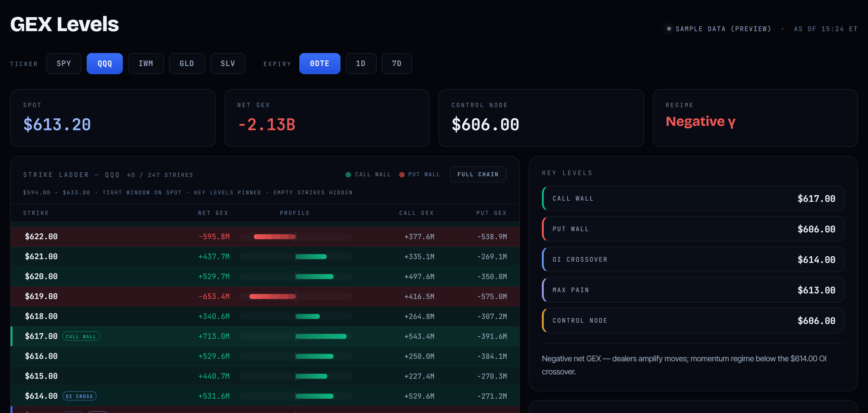Image resolution: width=868 pixels, height=413 pixels.
Task: Select the $619.00 strike row
Action: (265, 296)
